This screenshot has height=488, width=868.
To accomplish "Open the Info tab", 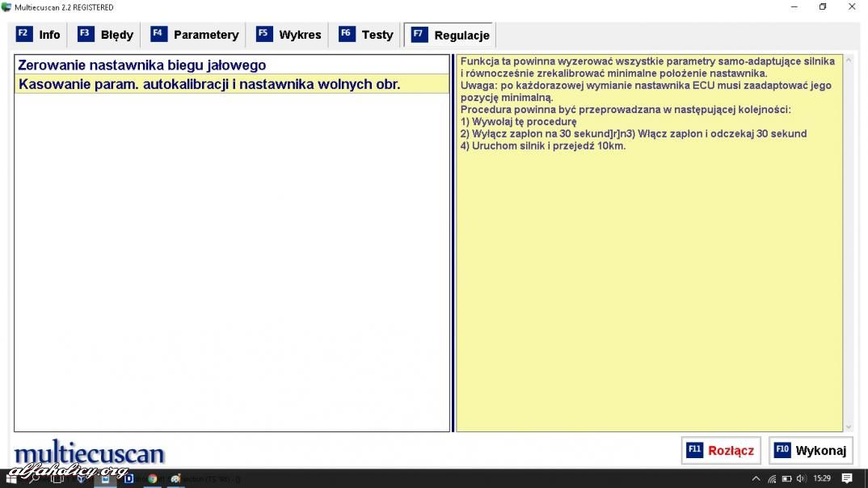I will (x=38, y=35).
